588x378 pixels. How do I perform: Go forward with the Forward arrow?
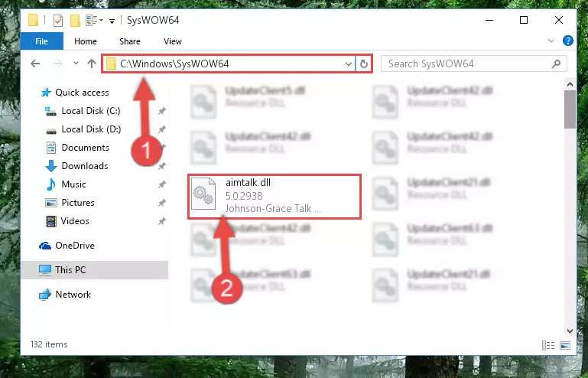tap(58, 64)
